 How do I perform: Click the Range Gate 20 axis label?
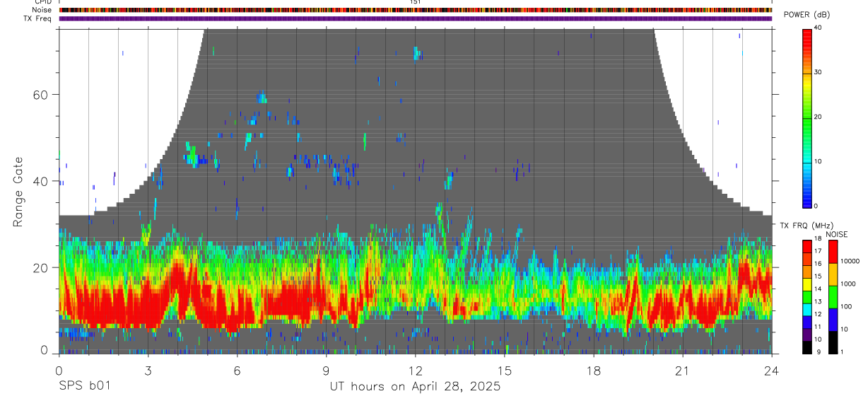click(43, 267)
